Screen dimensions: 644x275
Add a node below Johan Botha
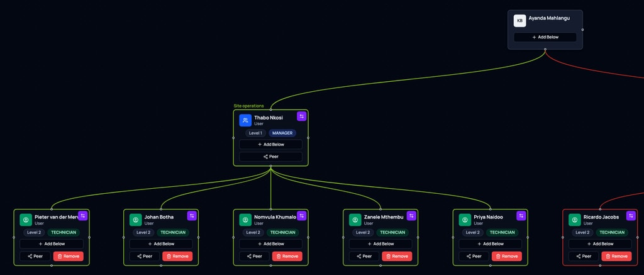click(161, 244)
